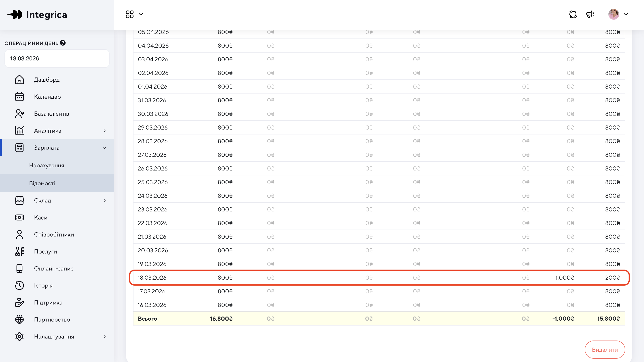The width and height of the screenshot is (644, 362).
Task: Expand the Склад submenu arrow
Action: tap(104, 201)
